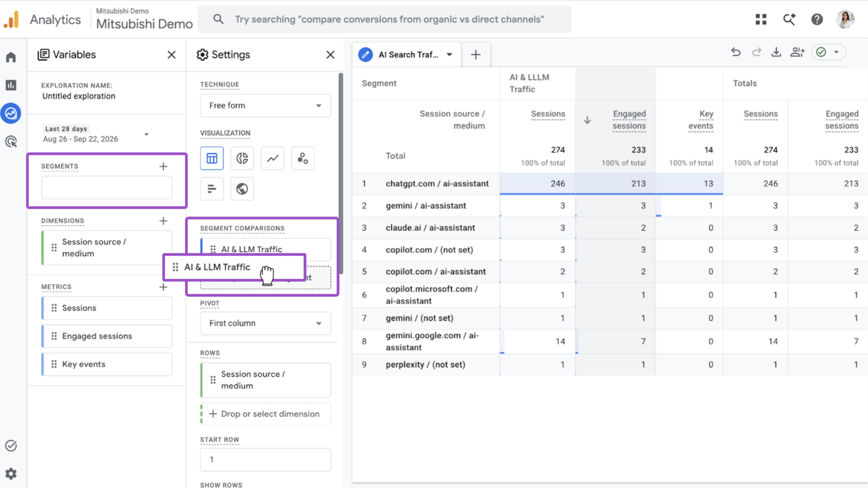The image size is (868, 488).
Task: Download the exploration data
Action: click(x=776, y=52)
